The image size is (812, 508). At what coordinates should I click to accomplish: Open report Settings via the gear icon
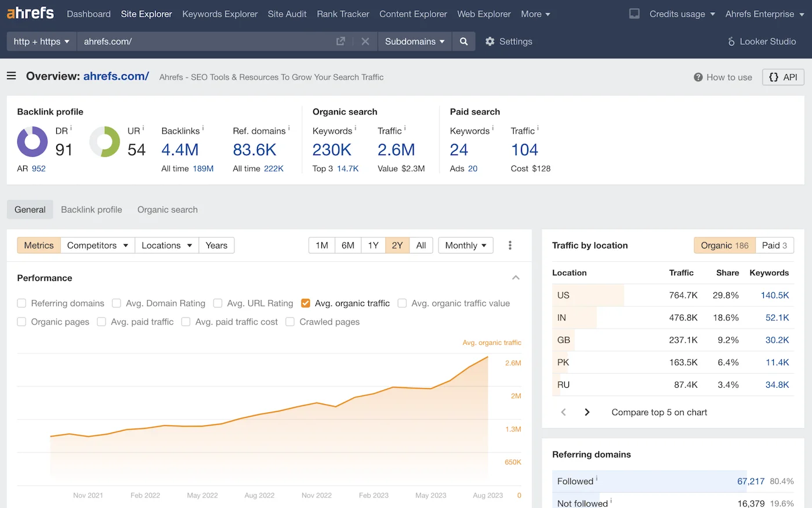click(x=490, y=41)
